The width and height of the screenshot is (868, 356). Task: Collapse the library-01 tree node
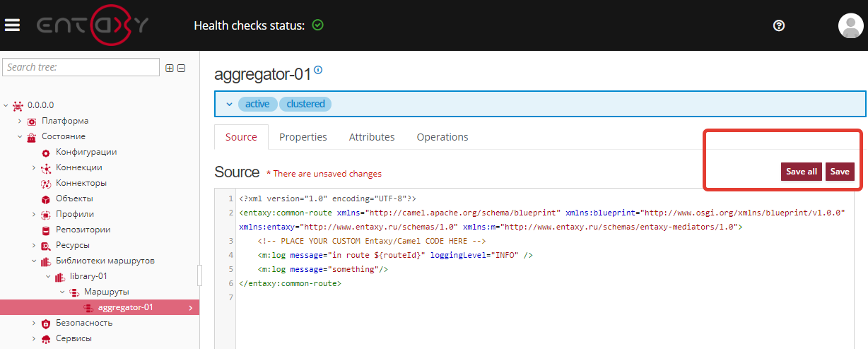[48, 276]
